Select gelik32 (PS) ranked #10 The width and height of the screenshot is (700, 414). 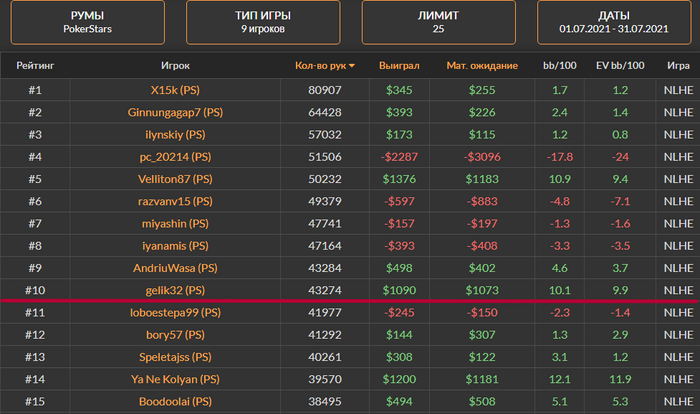175,290
